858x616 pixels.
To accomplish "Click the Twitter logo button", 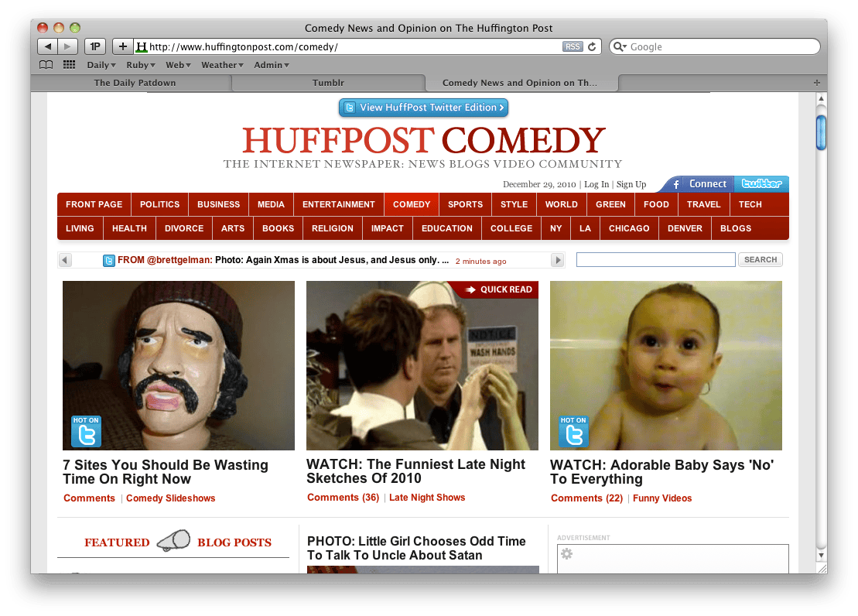I will tap(762, 184).
